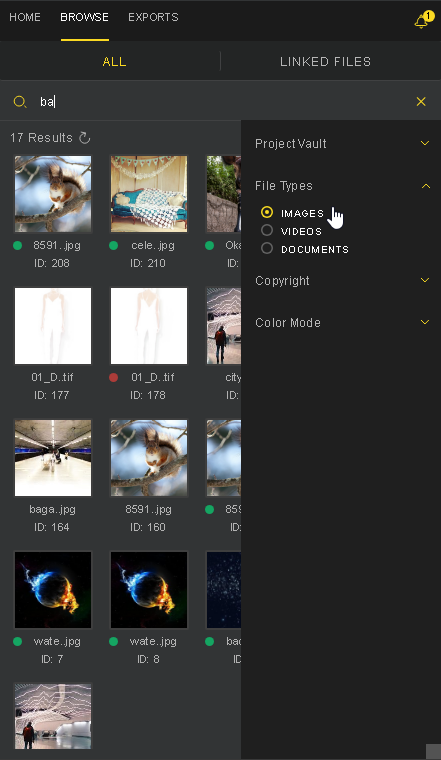Go to the HOME tab
The height and width of the screenshot is (760, 441).
point(25,17)
